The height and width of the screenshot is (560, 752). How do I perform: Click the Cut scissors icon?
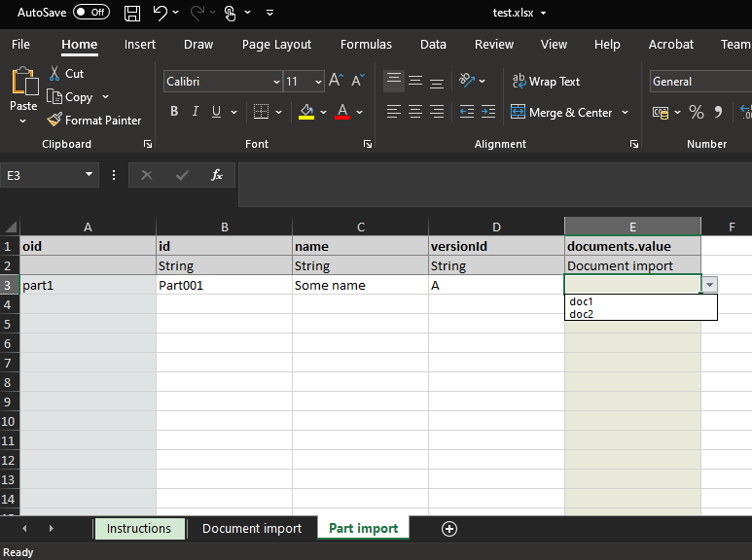[54, 73]
